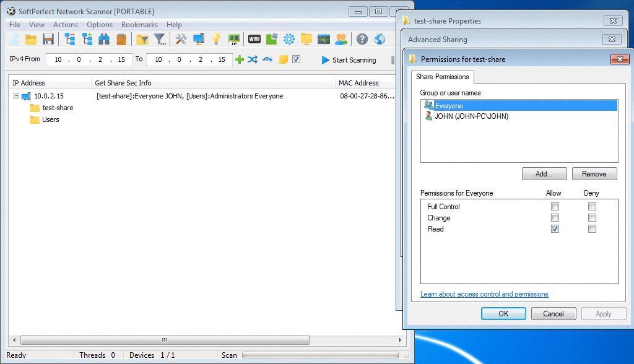Check Allow for Full Control permission

(555, 207)
